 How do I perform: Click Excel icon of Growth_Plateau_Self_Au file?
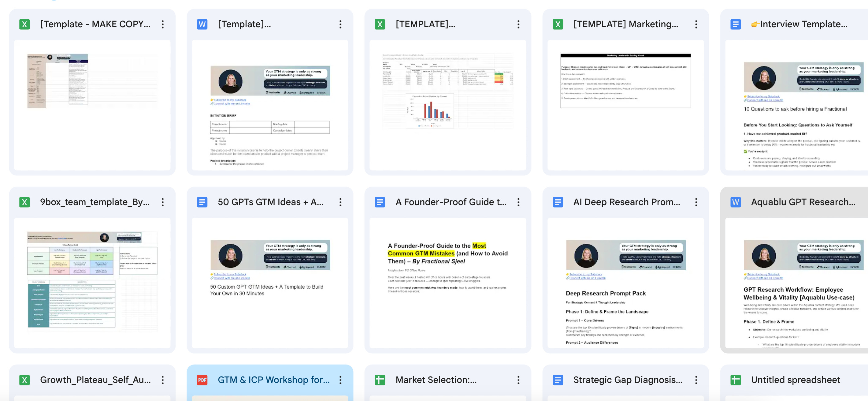[x=24, y=380]
